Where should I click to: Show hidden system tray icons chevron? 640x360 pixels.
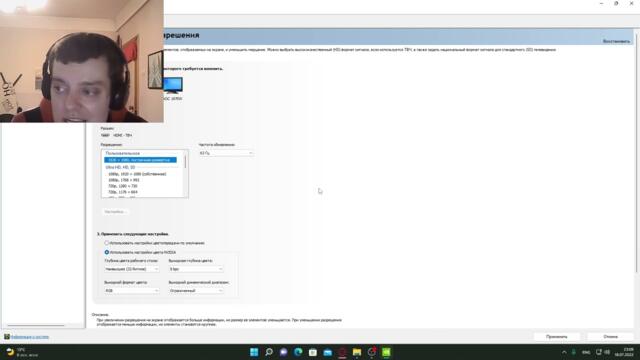[x=564, y=352]
